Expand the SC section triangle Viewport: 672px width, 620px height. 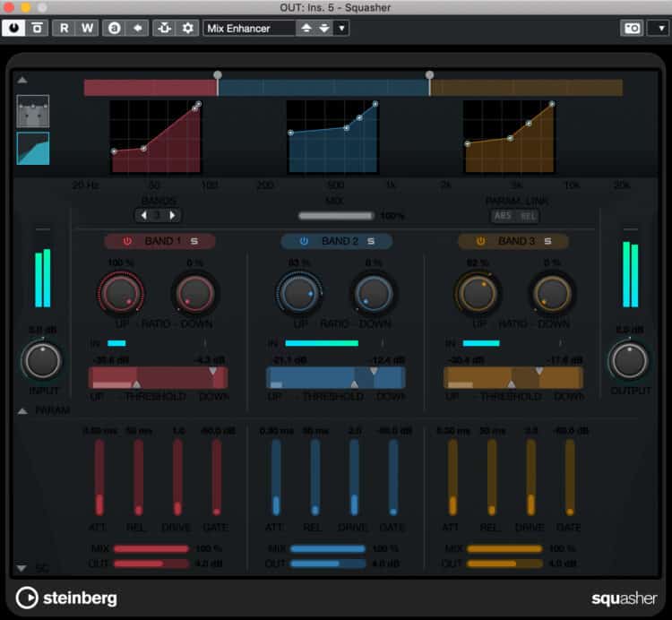(x=22, y=568)
